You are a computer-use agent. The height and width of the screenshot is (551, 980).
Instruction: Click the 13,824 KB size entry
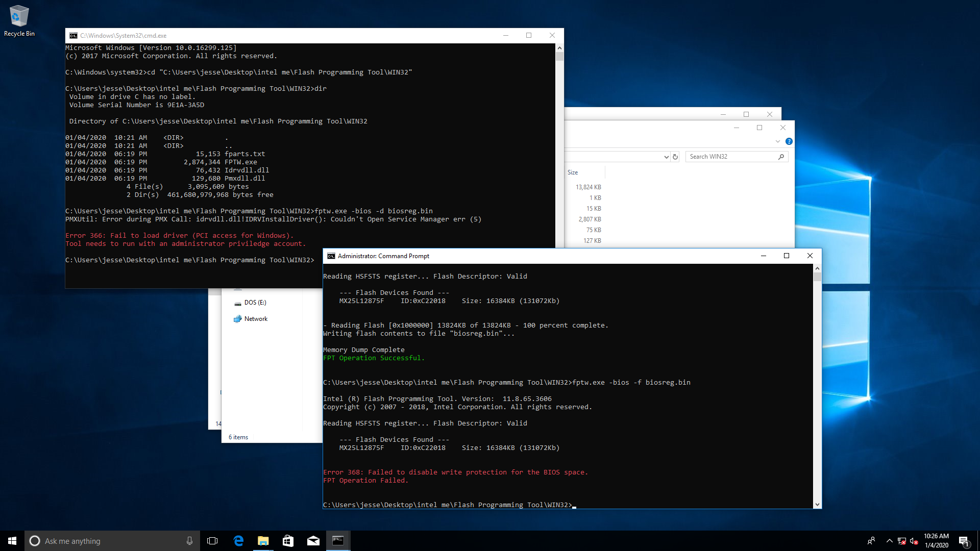pos(589,187)
